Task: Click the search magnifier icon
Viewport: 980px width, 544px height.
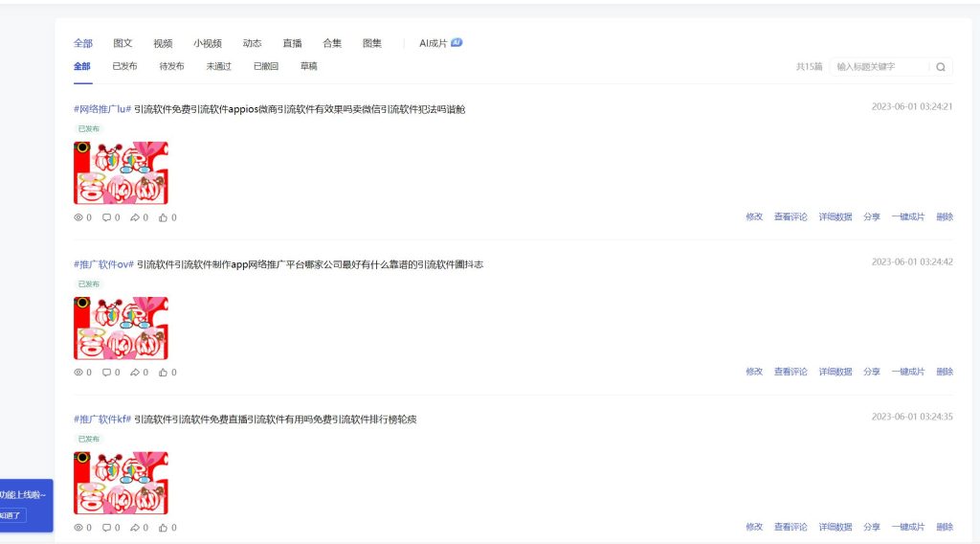Action: click(x=940, y=67)
